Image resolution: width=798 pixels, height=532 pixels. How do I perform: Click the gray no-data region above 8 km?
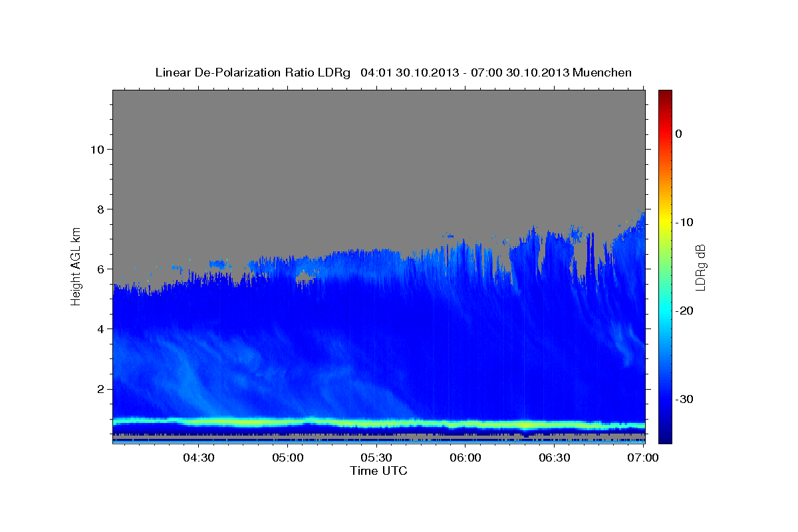[x=378, y=150]
